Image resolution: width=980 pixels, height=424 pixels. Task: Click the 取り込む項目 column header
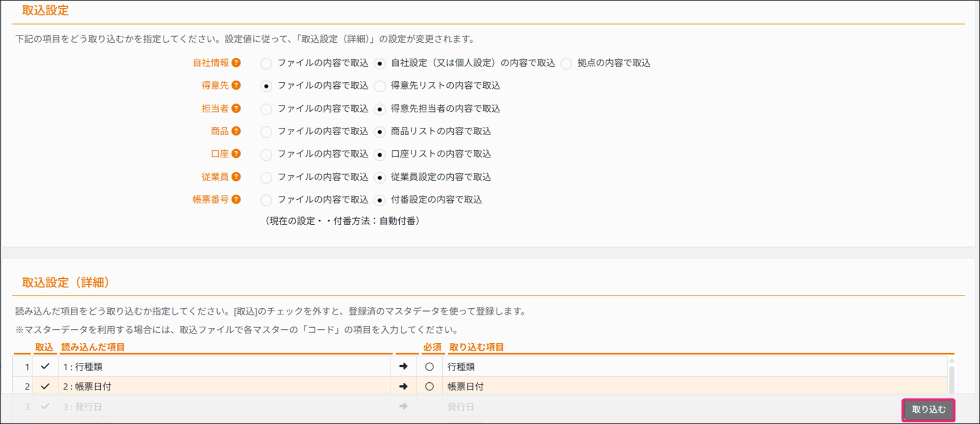(x=476, y=347)
